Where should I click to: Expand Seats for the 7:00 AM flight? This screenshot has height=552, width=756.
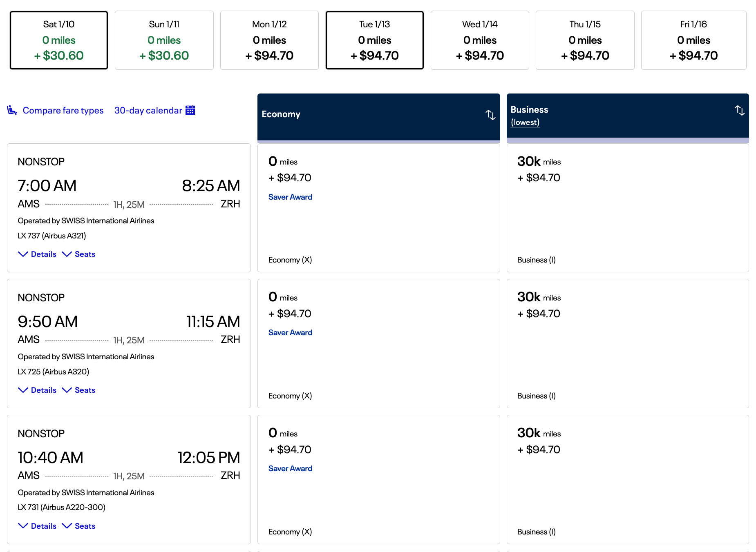coord(79,254)
